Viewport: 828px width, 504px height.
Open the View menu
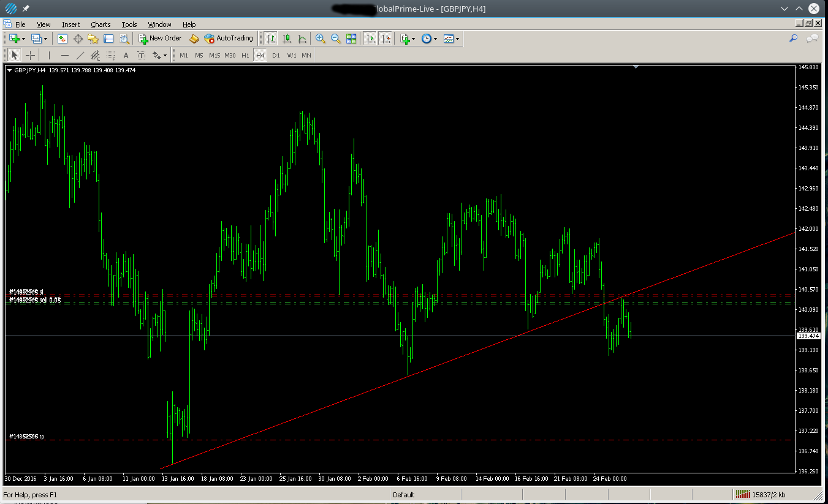[44, 24]
